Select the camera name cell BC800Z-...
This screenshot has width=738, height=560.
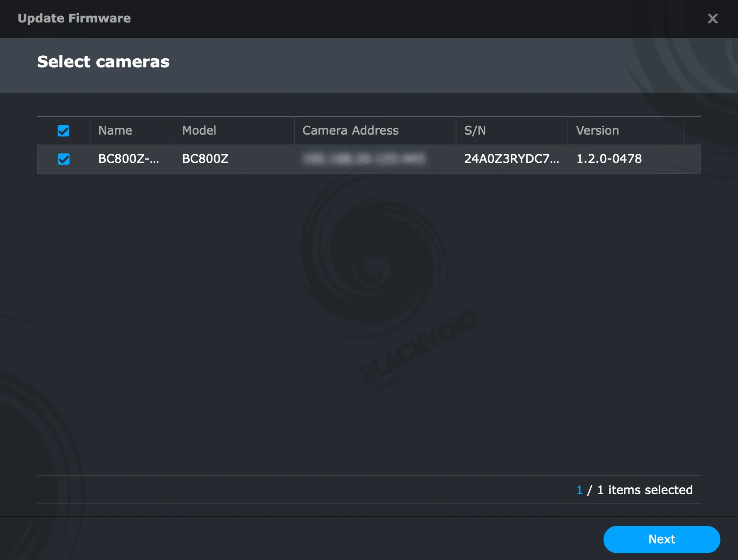128,159
